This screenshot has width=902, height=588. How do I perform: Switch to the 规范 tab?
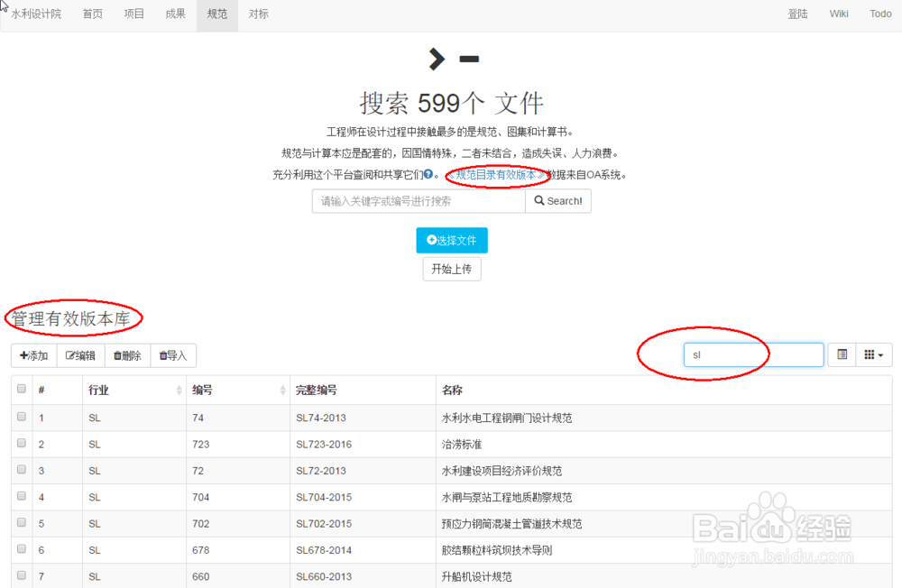[216, 14]
